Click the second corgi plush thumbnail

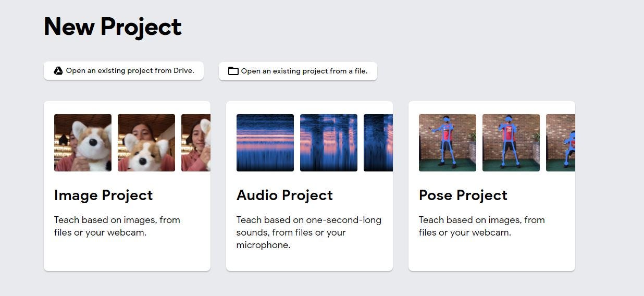pos(146,143)
